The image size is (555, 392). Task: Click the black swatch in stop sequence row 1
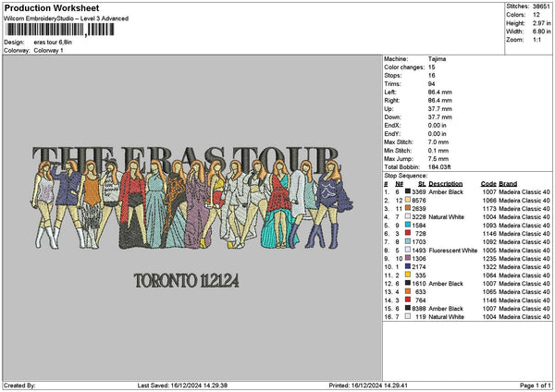click(x=408, y=191)
